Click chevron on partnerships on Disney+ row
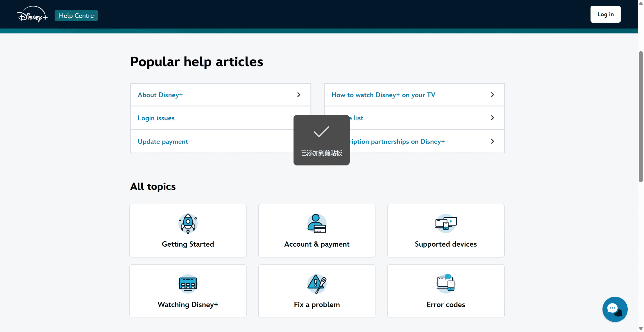644x332 pixels. pos(492,141)
